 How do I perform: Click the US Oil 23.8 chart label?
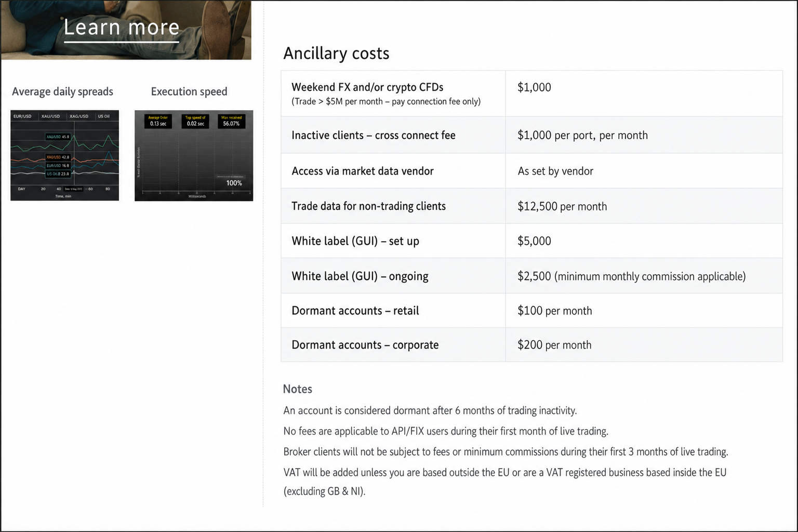58,174
